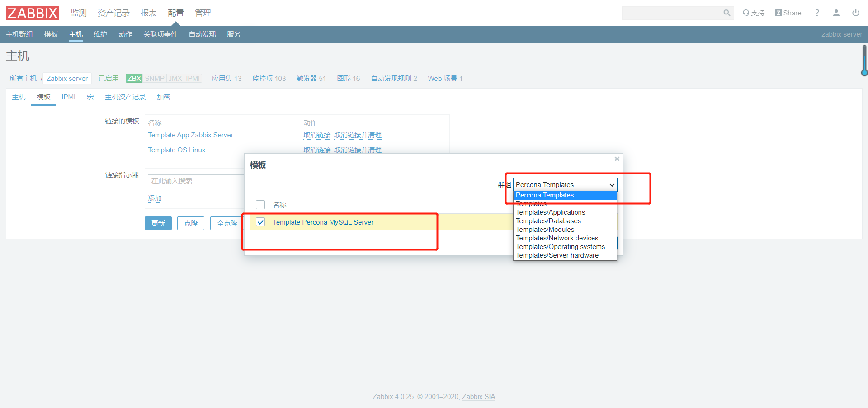The height and width of the screenshot is (408, 868).
Task: Go to 关联项事件 submenu
Action: [x=160, y=34]
